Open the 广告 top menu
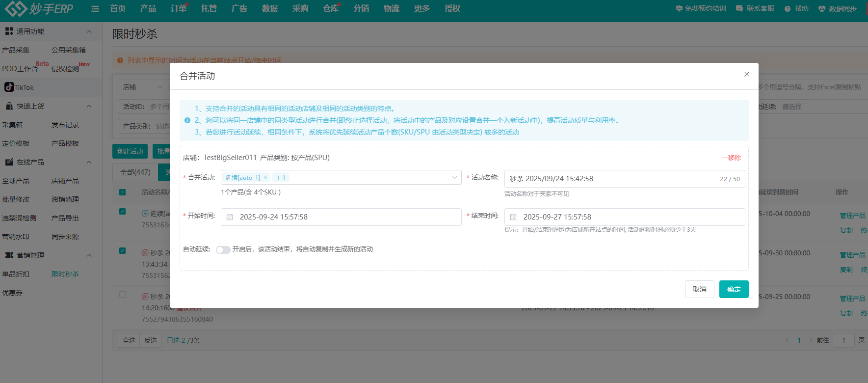This screenshot has height=383, width=868. (x=239, y=9)
